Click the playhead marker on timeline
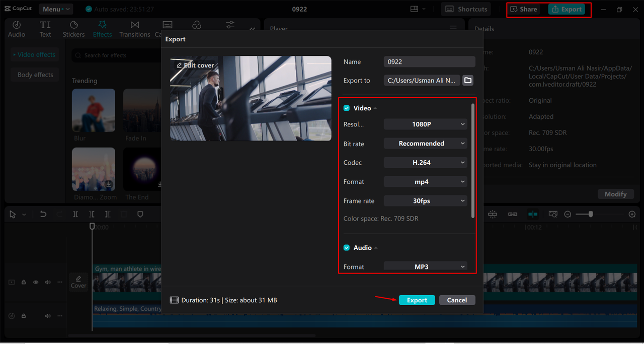 coord(92,227)
